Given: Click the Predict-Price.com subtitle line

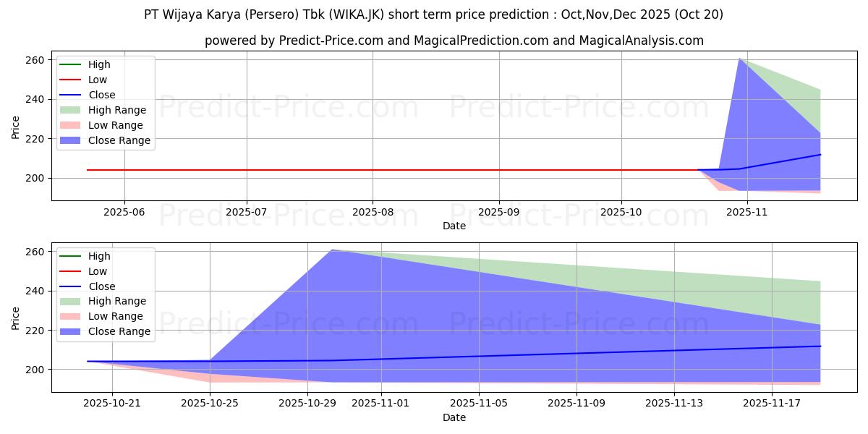Looking at the screenshot, I should 454,41.
